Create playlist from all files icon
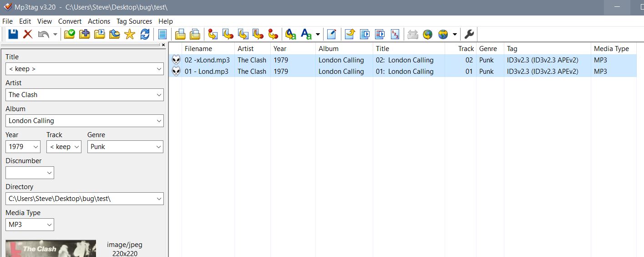This screenshot has width=644, height=257. 365,34
